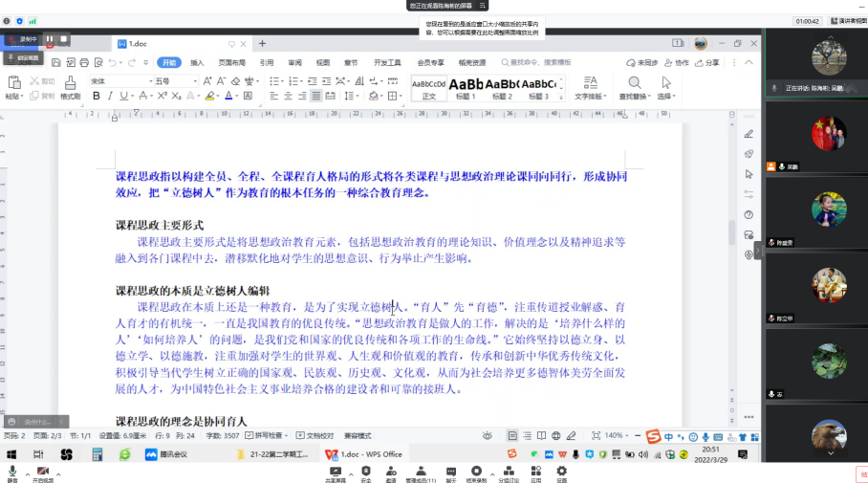Open the font name dropdown (宋体)
Image resolution: width=868 pixels, height=483 pixels.
tap(119, 81)
